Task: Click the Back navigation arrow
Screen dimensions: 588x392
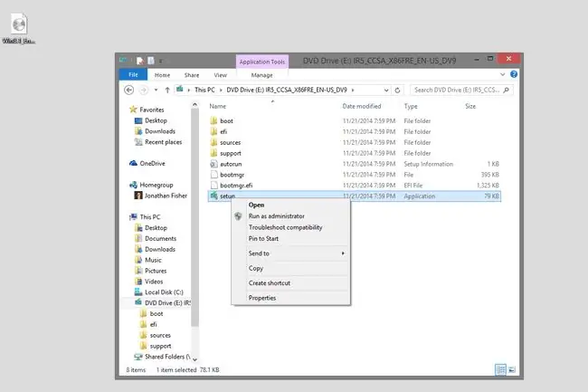Action: pyautogui.click(x=129, y=90)
